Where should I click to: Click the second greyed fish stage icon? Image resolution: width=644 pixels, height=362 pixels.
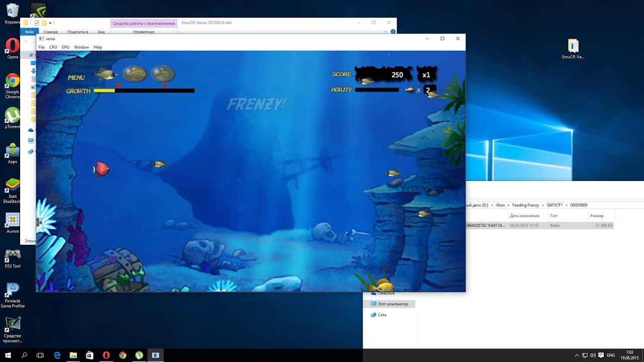tap(135, 74)
